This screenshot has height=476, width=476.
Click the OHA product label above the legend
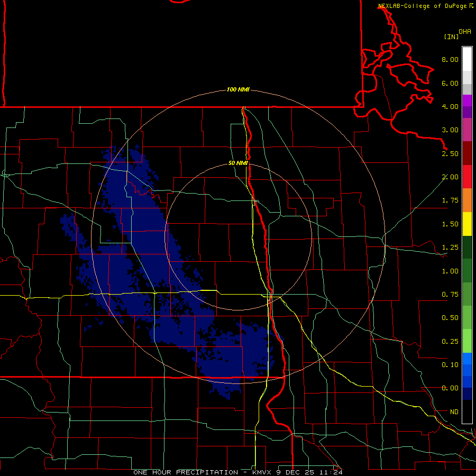(465, 31)
